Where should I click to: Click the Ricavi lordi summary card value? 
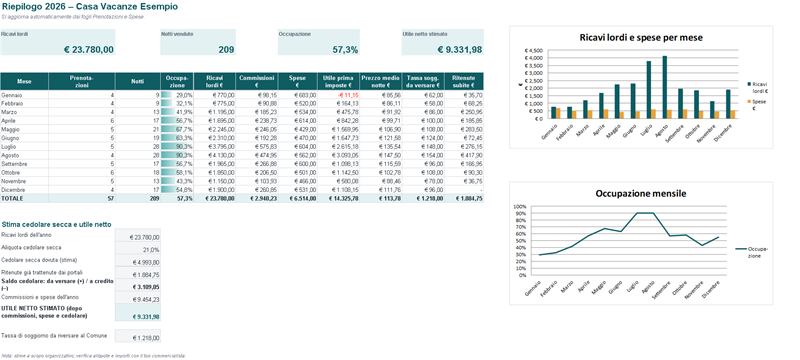89,49
